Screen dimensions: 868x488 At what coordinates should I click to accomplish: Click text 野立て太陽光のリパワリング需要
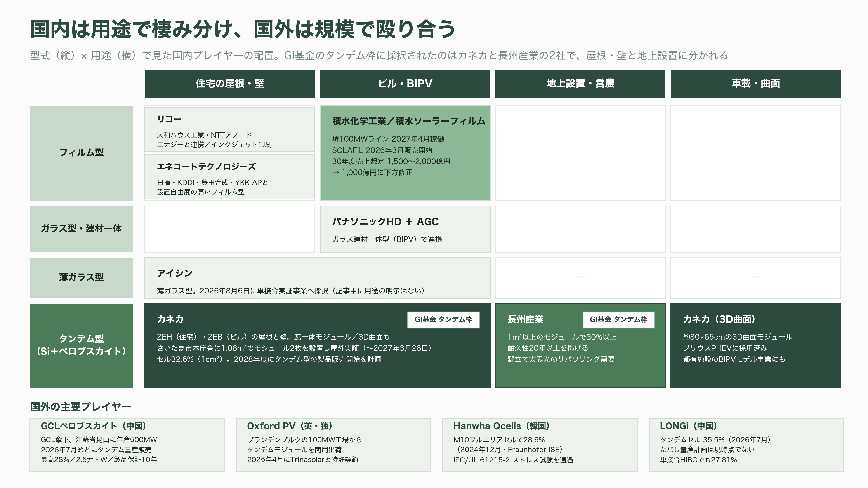[561, 359]
